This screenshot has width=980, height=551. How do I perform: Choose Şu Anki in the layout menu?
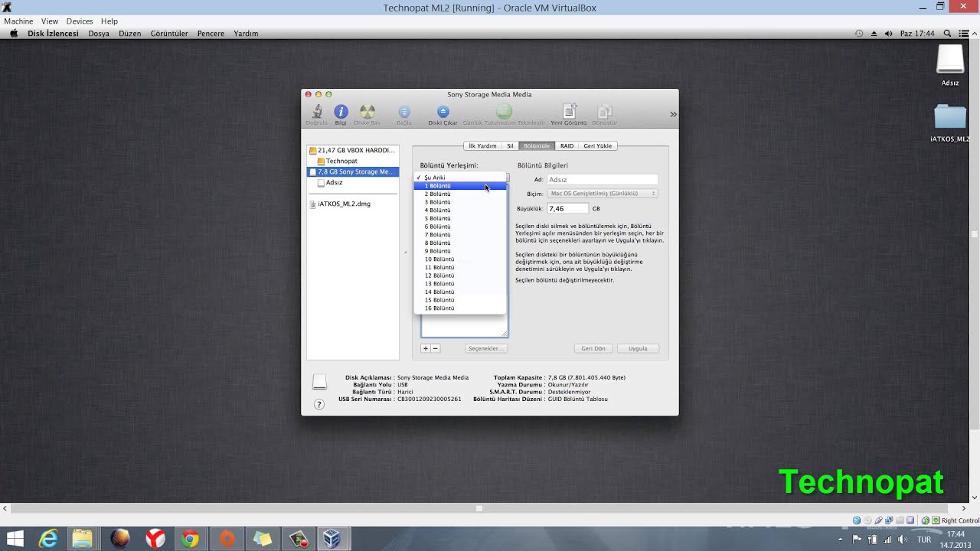click(460, 178)
